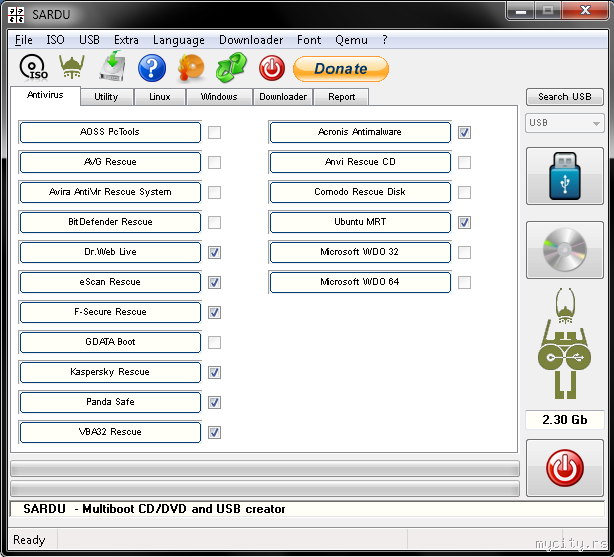The height and width of the screenshot is (557, 614).
Task: Click the Ready status bar text
Action: pyautogui.click(x=29, y=540)
